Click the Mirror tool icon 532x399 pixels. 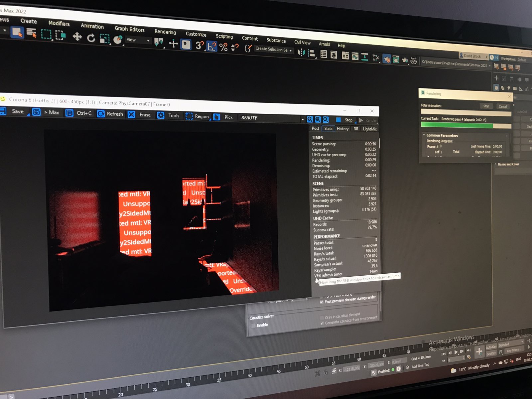point(301,53)
